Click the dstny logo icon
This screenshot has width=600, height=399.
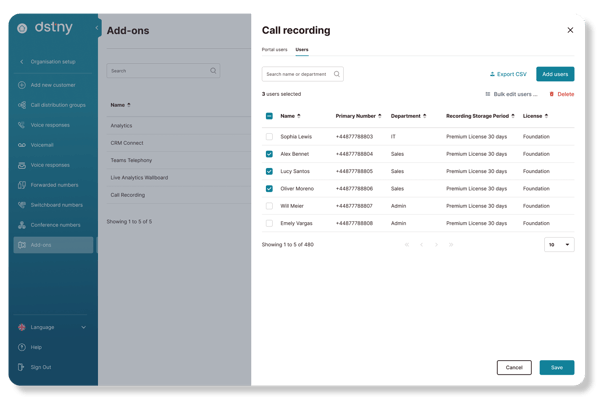[22, 28]
